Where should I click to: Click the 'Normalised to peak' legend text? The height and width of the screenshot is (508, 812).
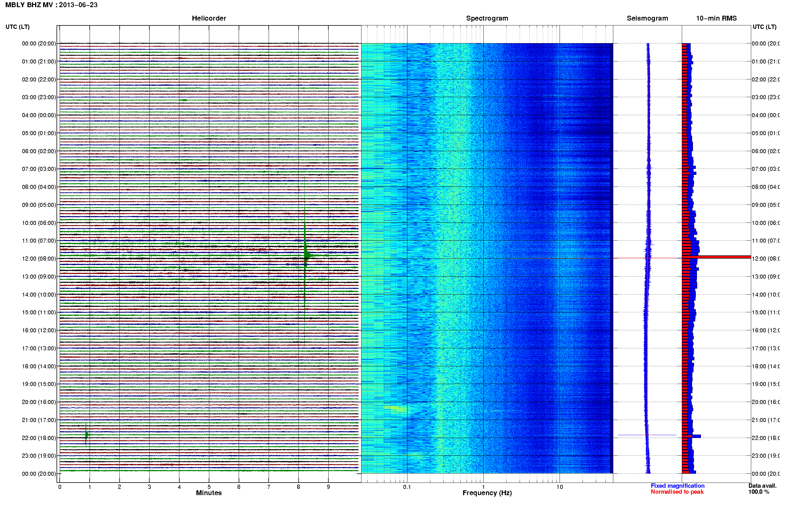(x=677, y=492)
